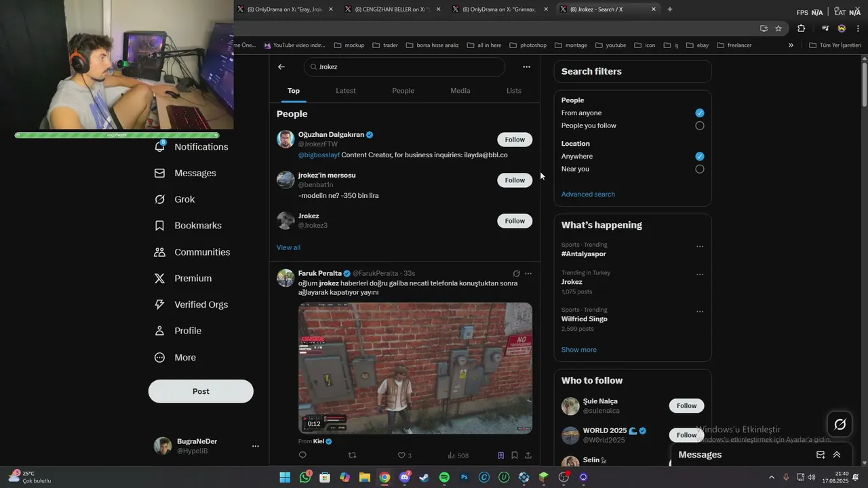The height and width of the screenshot is (488, 868).
Task: Click the Post button
Action: pos(201,392)
